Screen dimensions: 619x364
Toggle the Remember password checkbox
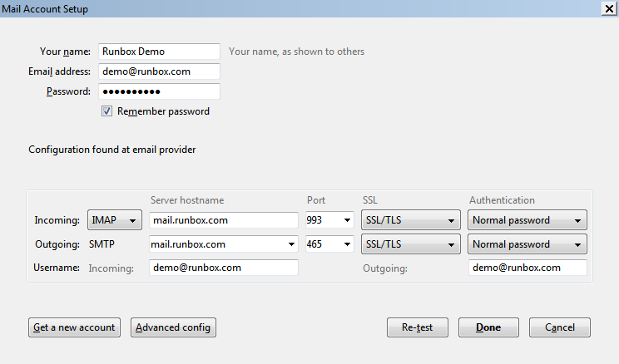[106, 111]
